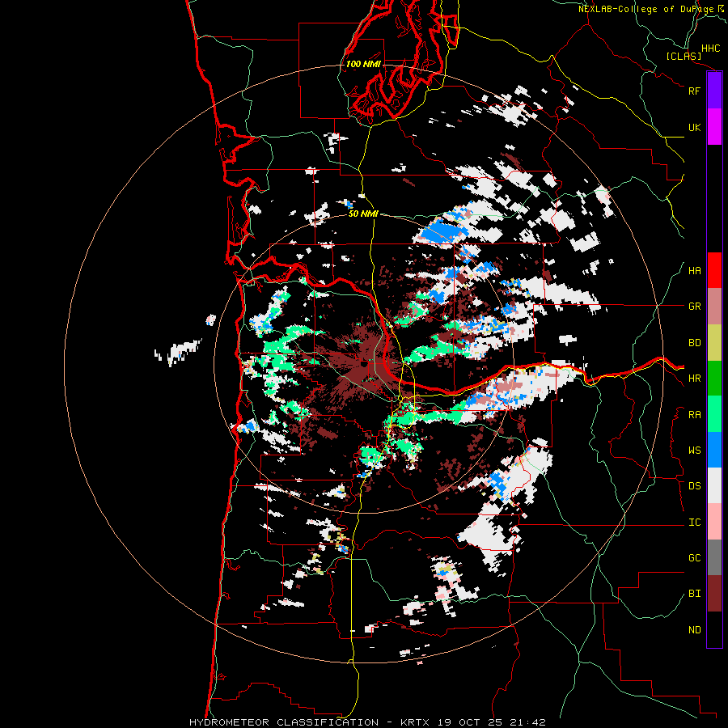
Task: Click the 100 NMI range ring label
Action: click(363, 64)
